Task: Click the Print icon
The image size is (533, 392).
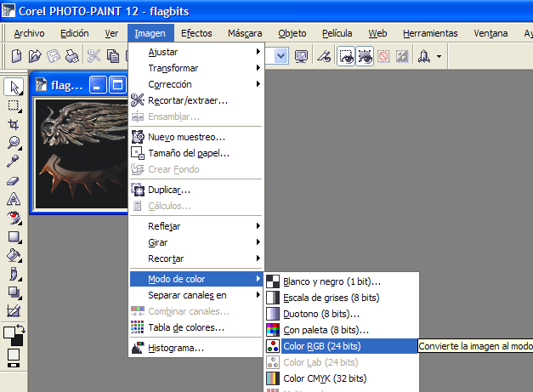Action: tap(71, 56)
